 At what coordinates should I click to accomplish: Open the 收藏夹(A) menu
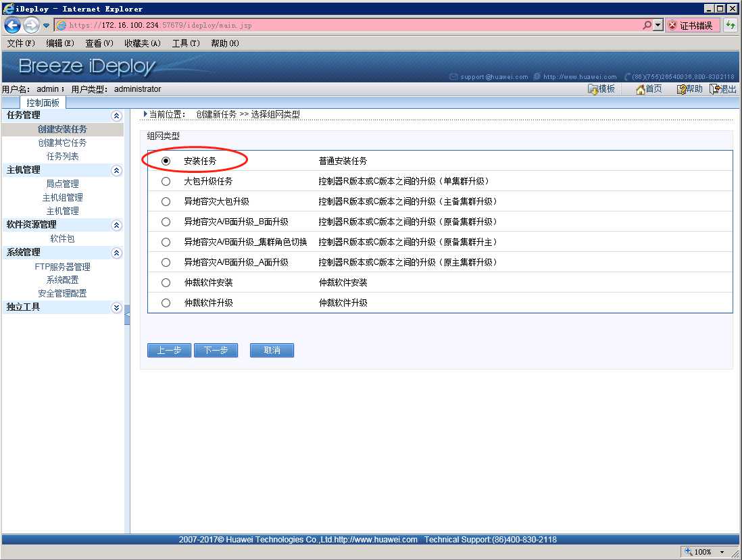pyautogui.click(x=143, y=43)
